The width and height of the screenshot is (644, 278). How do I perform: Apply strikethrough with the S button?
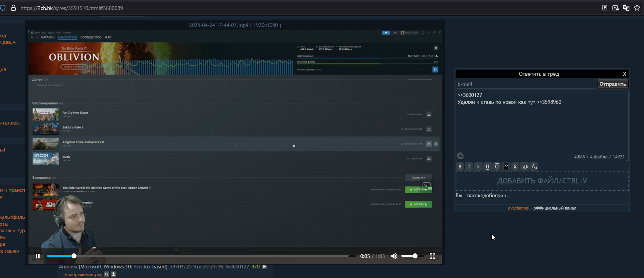(x=515, y=166)
